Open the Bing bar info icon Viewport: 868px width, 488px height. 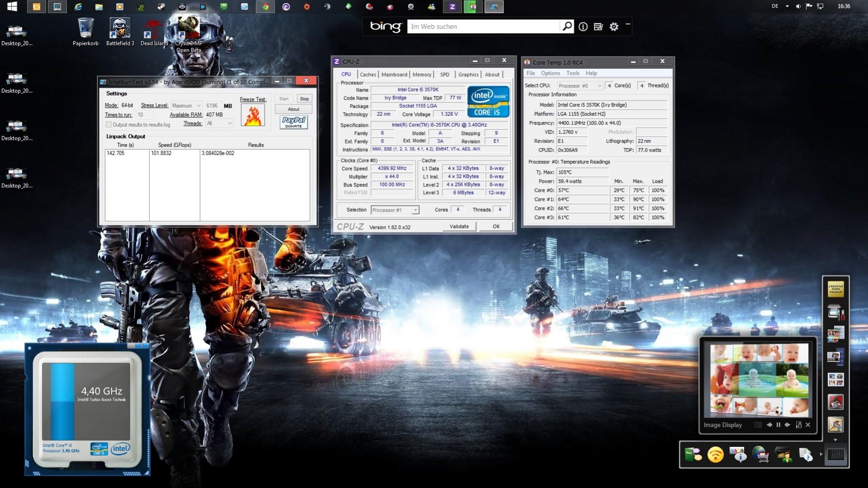pyautogui.click(x=583, y=27)
